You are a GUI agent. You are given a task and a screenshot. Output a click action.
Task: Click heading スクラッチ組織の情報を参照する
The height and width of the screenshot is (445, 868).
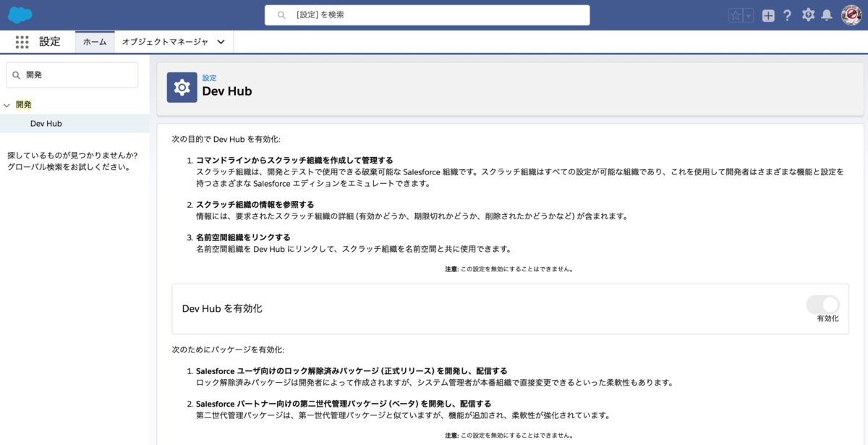pyautogui.click(x=255, y=205)
